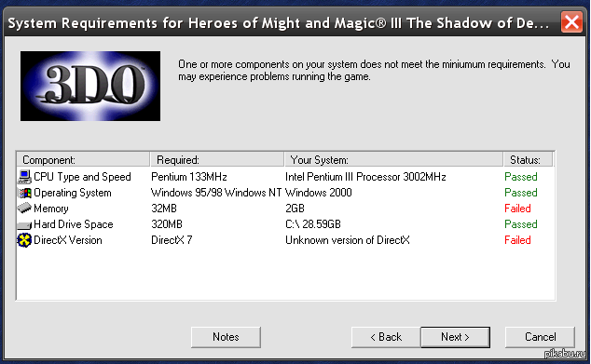This screenshot has height=364, width=591.
Task: Click the CPU Type and Speed computer icon
Action: point(24,177)
